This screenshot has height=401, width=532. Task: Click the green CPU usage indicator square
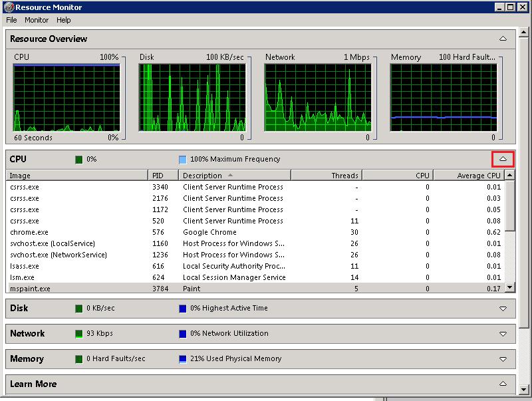pyautogui.click(x=78, y=160)
